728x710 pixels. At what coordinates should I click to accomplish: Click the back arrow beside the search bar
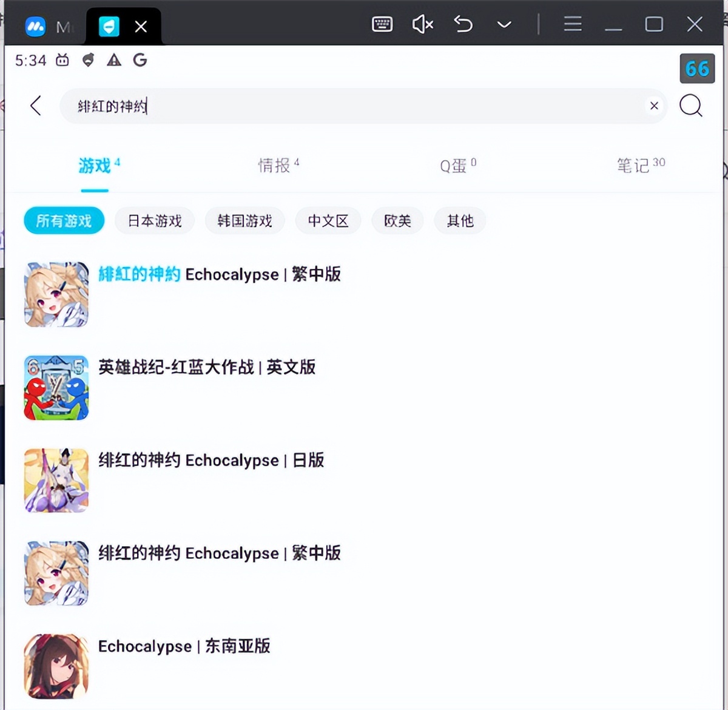35,106
